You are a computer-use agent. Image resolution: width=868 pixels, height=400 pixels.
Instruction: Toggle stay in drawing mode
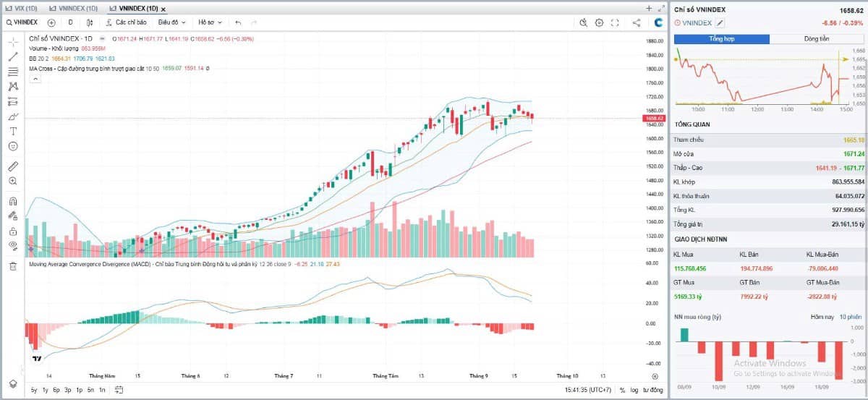(12, 216)
